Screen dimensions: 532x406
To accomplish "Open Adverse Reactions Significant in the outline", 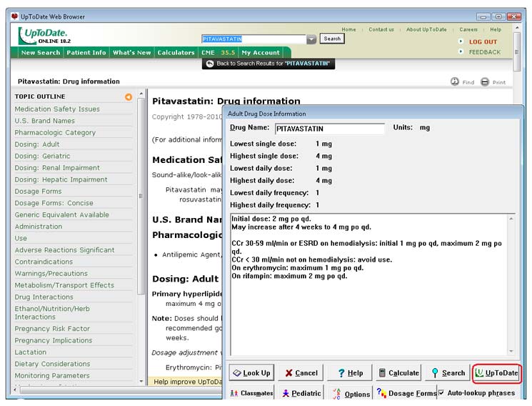I will (x=64, y=250).
